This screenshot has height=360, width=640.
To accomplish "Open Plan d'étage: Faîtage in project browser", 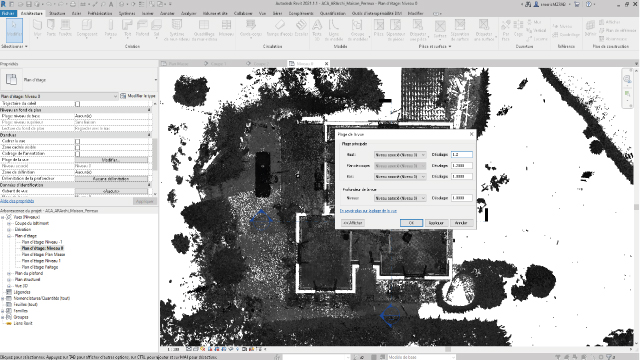I will [40, 267].
